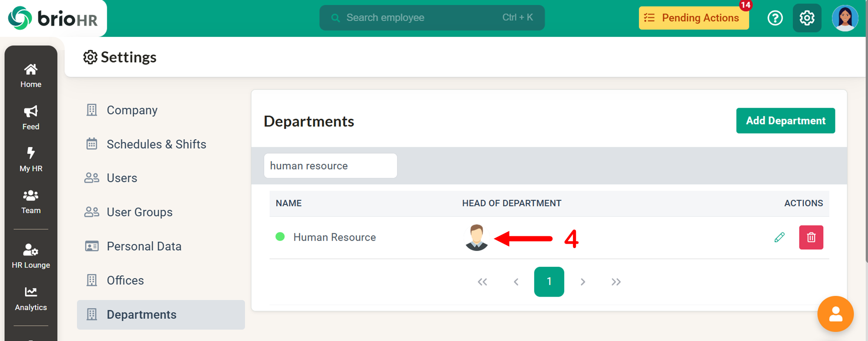868x341 pixels.
Task: Open My HR in the sidebar
Action: click(x=31, y=160)
